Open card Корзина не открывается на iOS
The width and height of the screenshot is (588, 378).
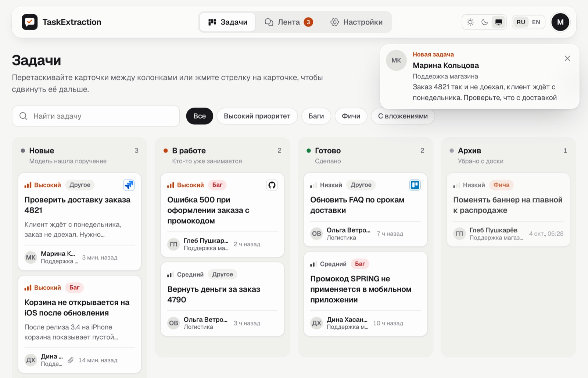(79, 324)
